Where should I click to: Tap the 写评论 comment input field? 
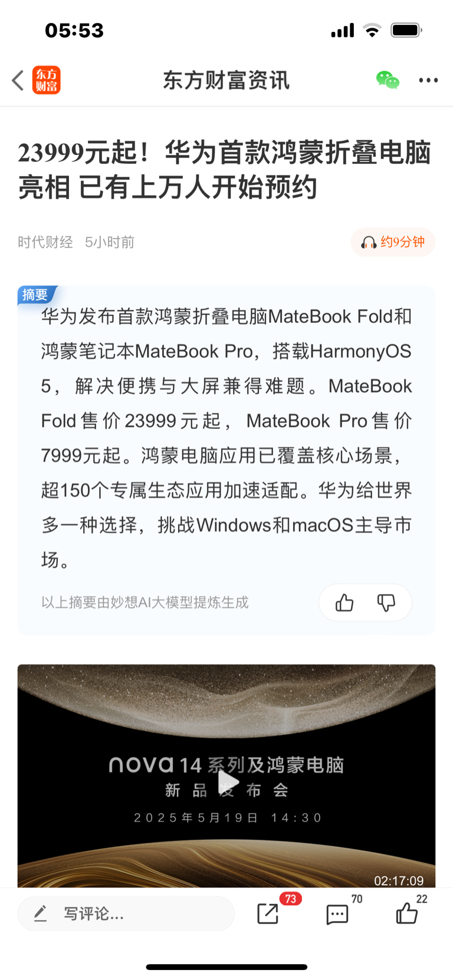(x=126, y=913)
